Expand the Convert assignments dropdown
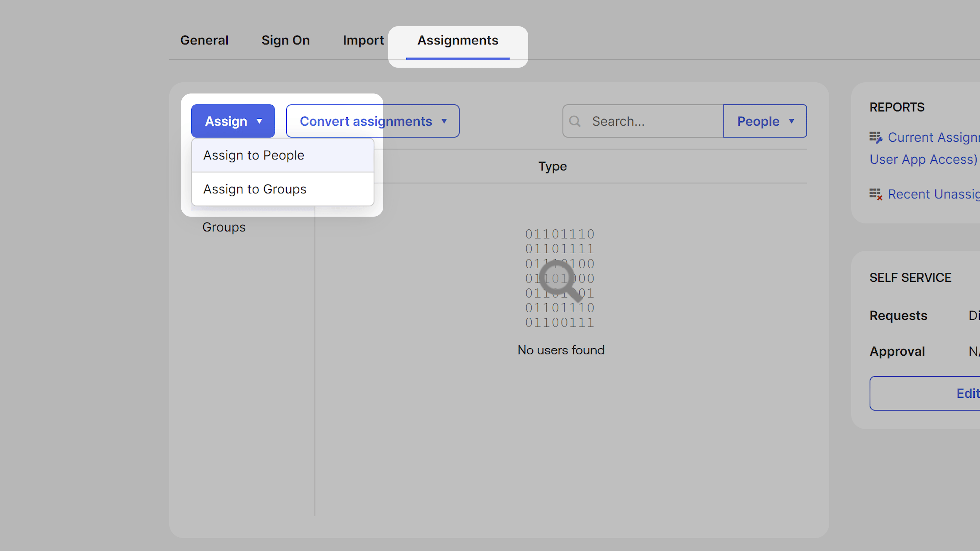 [x=372, y=121]
